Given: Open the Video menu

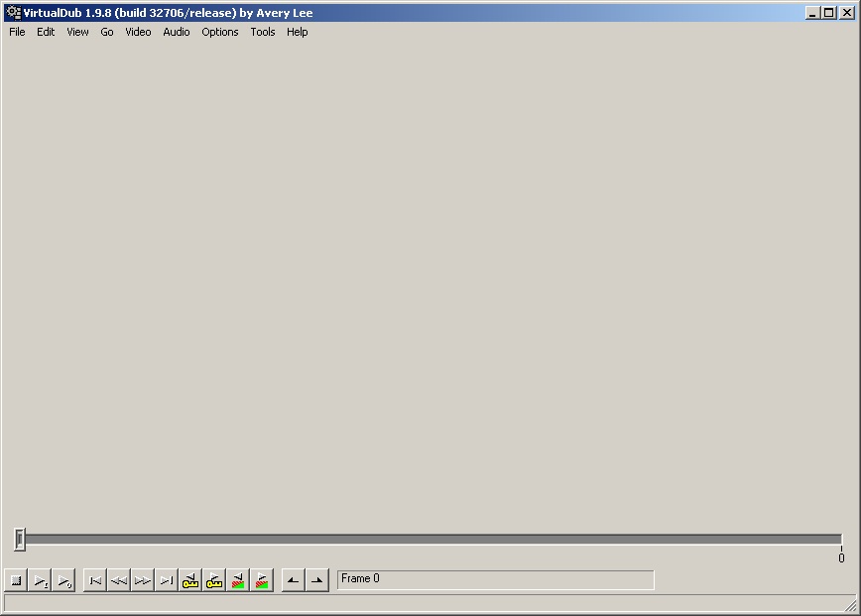Looking at the screenshot, I should 138,32.
